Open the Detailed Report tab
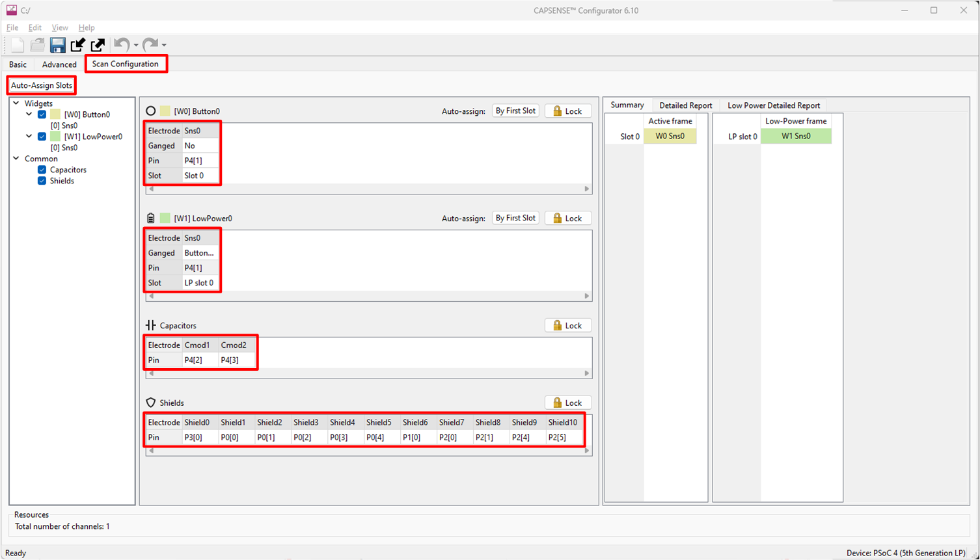Viewport: 980px width, 560px height. point(686,105)
